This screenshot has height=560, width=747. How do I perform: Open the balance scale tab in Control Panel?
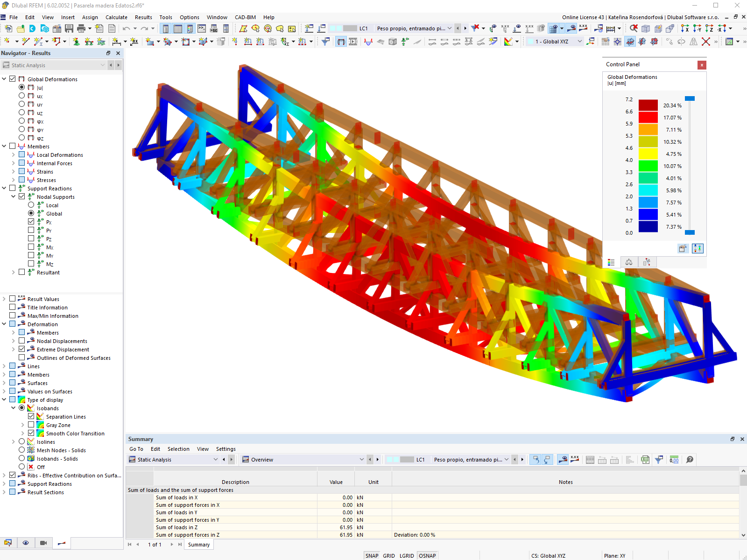tap(629, 262)
